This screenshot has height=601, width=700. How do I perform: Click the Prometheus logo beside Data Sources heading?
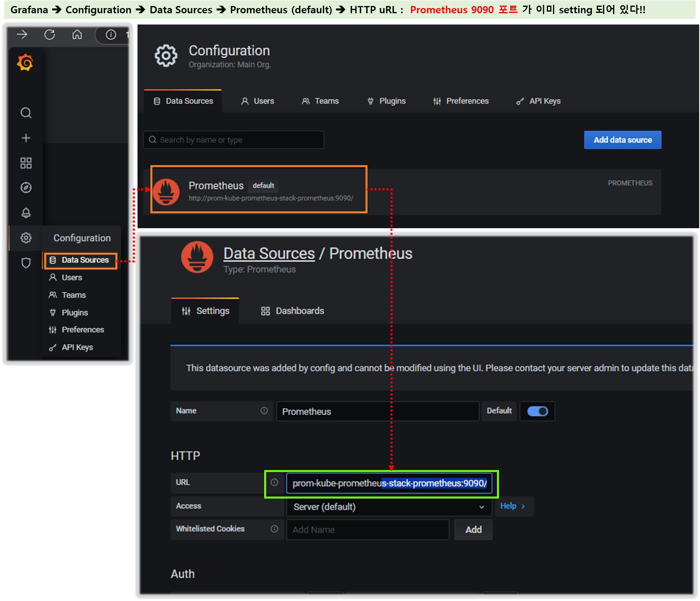coord(197,257)
